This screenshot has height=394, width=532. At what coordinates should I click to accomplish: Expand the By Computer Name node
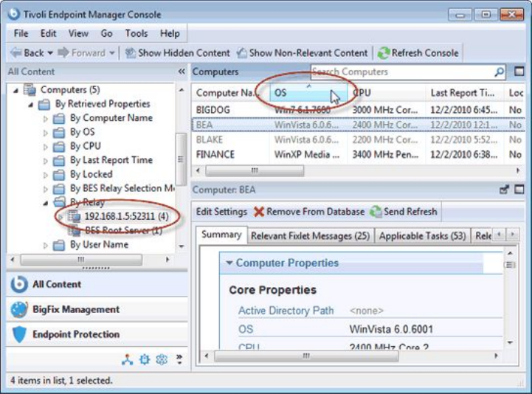click(46, 119)
